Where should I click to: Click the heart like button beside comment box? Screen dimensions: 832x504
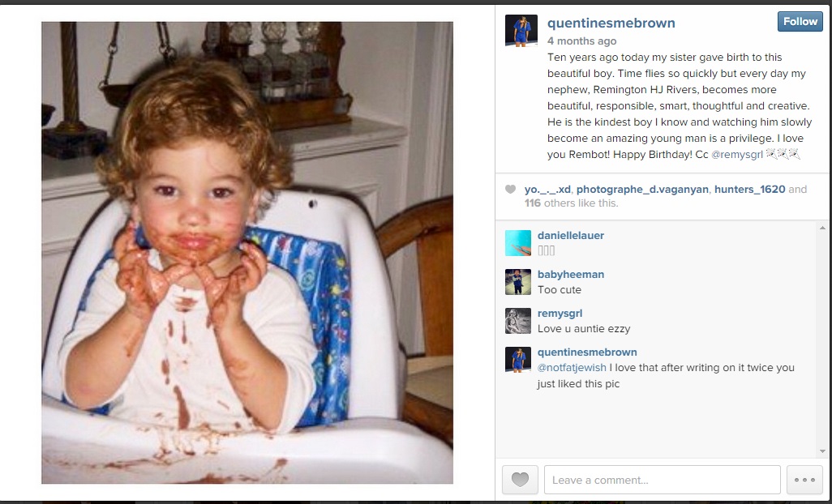coord(520,480)
